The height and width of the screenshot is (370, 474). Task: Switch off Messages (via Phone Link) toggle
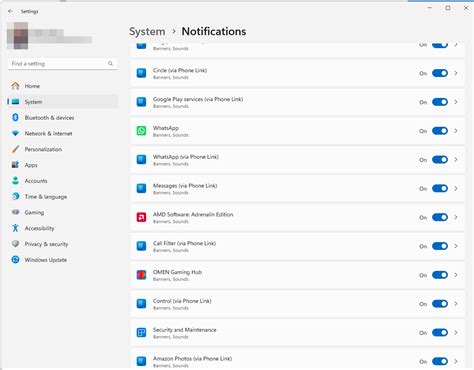440,188
